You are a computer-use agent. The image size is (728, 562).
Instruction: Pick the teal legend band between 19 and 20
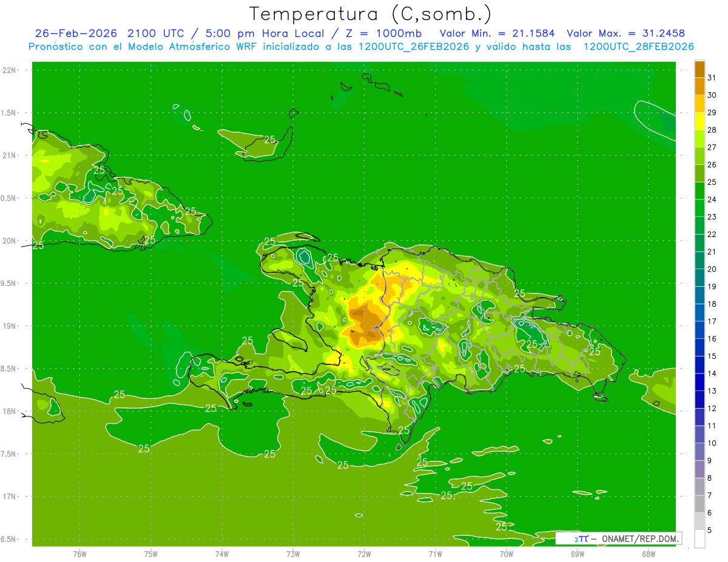point(699,278)
